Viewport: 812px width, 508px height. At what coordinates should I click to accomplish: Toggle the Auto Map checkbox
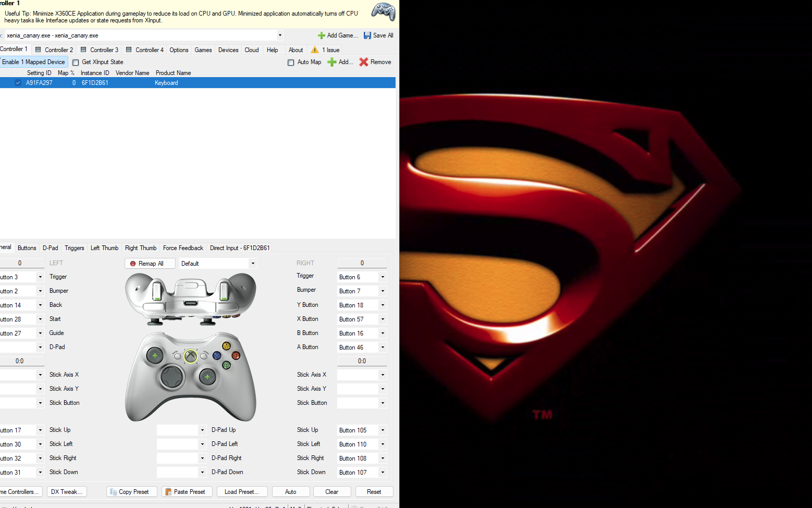[x=291, y=63]
